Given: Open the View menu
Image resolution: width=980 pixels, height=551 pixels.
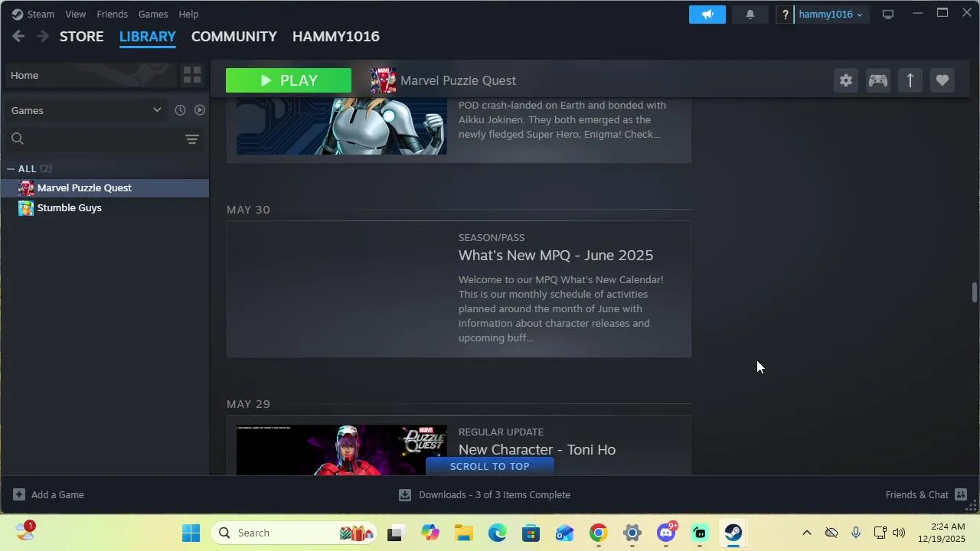Looking at the screenshot, I should (75, 14).
